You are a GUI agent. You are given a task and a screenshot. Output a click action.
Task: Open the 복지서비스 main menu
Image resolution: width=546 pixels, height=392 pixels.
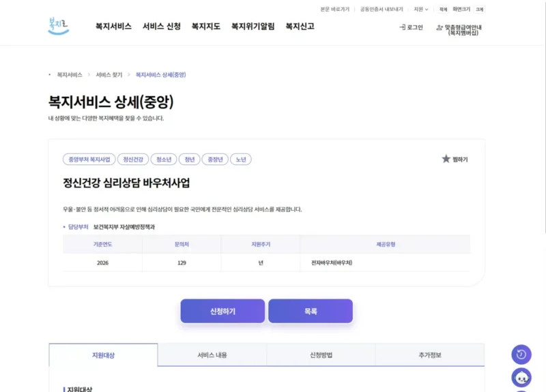[113, 27]
